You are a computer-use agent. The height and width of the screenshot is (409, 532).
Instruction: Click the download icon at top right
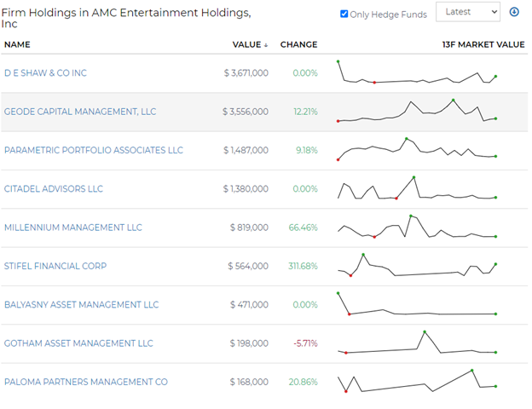tap(514, 12)
